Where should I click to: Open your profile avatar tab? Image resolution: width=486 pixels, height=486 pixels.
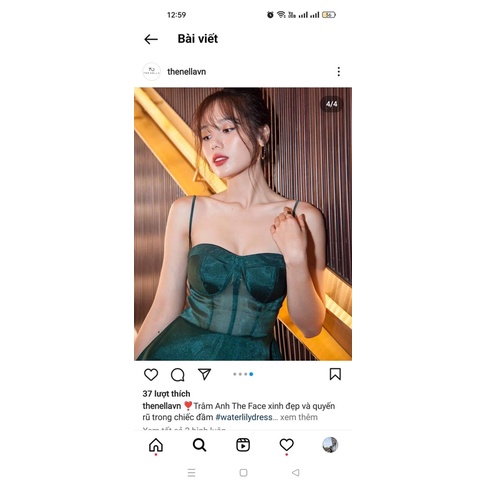(330, 445)
